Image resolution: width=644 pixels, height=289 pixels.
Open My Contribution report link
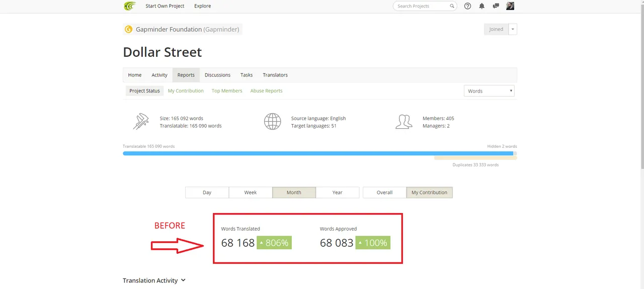(186, 91)
